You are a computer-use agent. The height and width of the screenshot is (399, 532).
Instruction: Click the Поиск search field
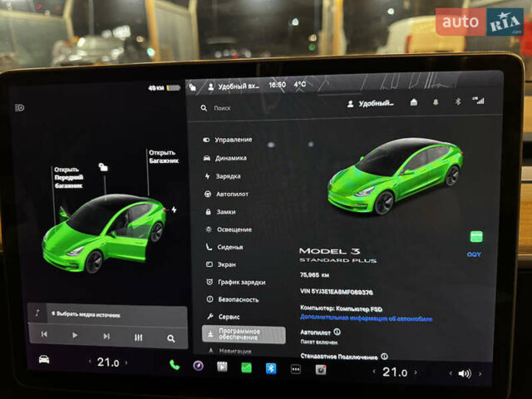(249, 108)
